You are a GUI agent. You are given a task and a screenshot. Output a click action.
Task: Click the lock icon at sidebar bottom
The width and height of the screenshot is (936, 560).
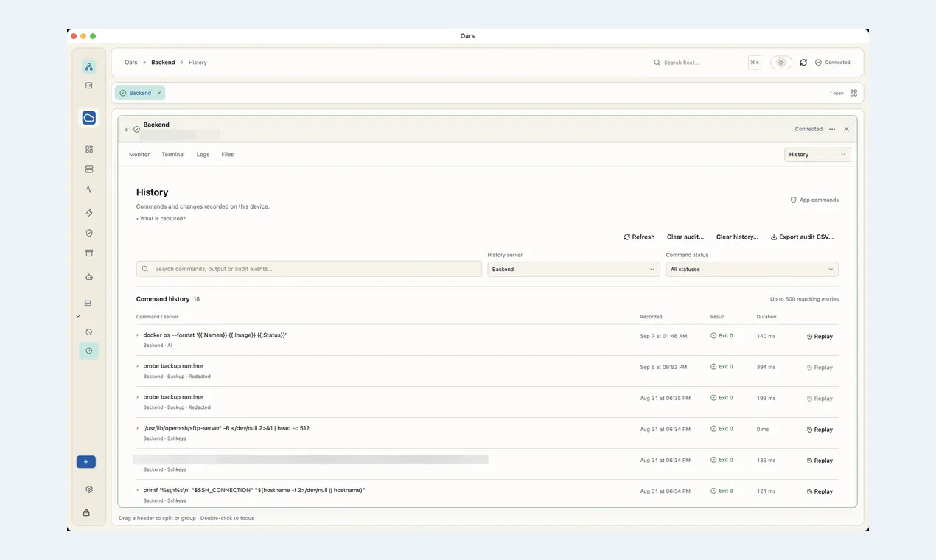[x=86, y=513]
